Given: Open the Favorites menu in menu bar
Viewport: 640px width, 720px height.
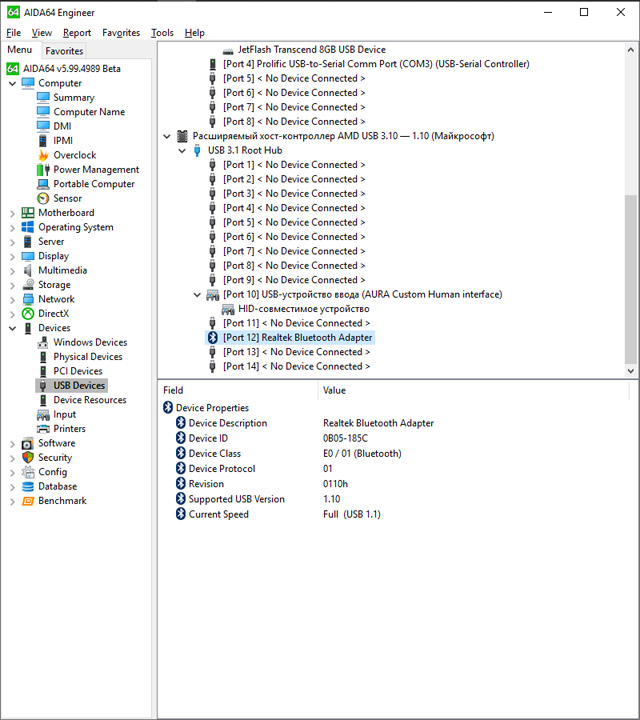Looking at the screenshot, I should coord(121,33).
